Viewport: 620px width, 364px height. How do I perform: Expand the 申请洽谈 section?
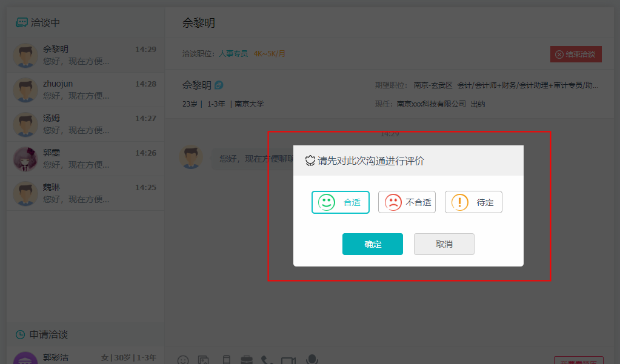click(47, 334)
